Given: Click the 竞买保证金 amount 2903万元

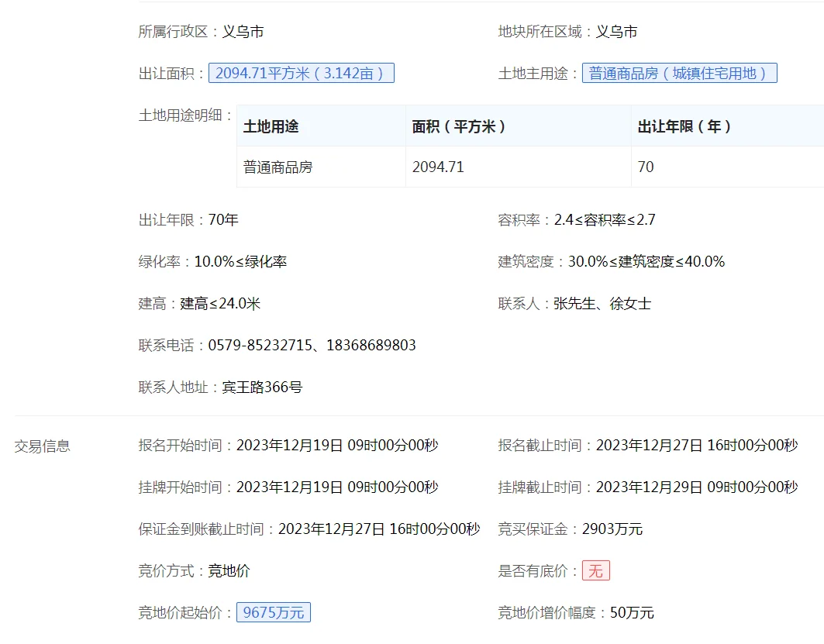Looking at the screenshot, I should tap(612, 529).
